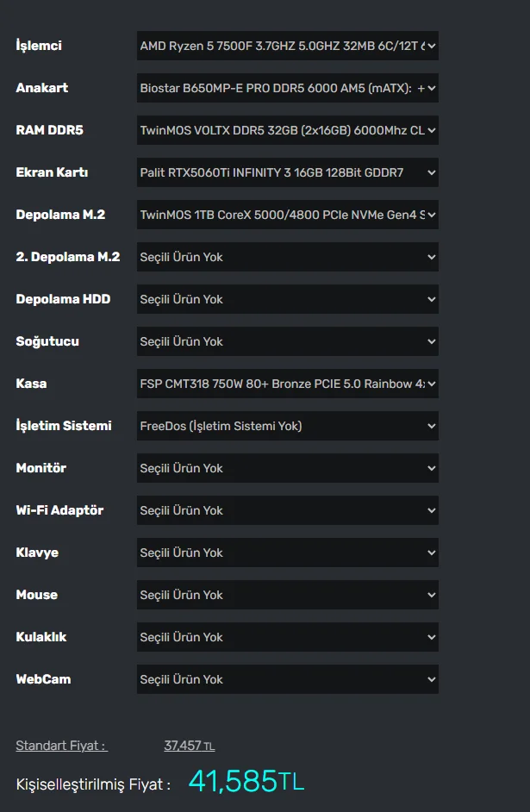Viewport: 530px width, 812px height.
Task: Open the Depolama M.2 dropdown
Action: (287, 215)
